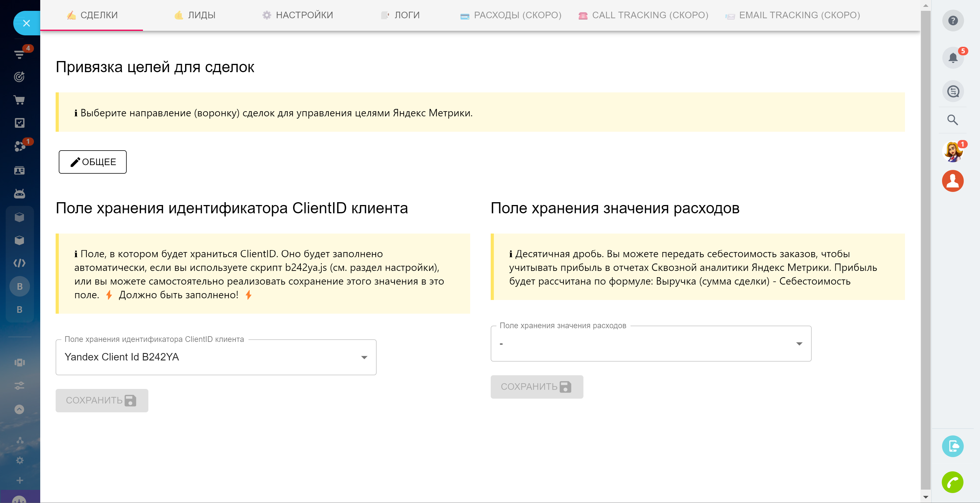Switch to the Логи tab
This screenshot has height=503, width=980.
pos(400,15)
